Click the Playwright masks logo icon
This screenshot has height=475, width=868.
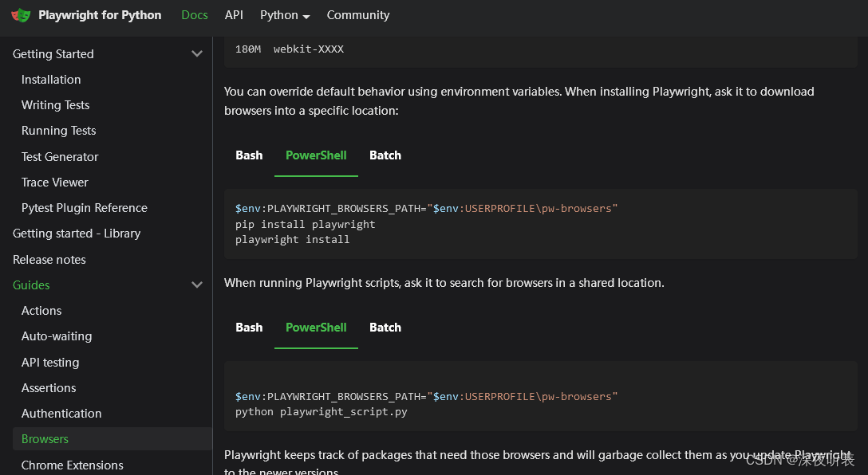[x=21, y=15]
